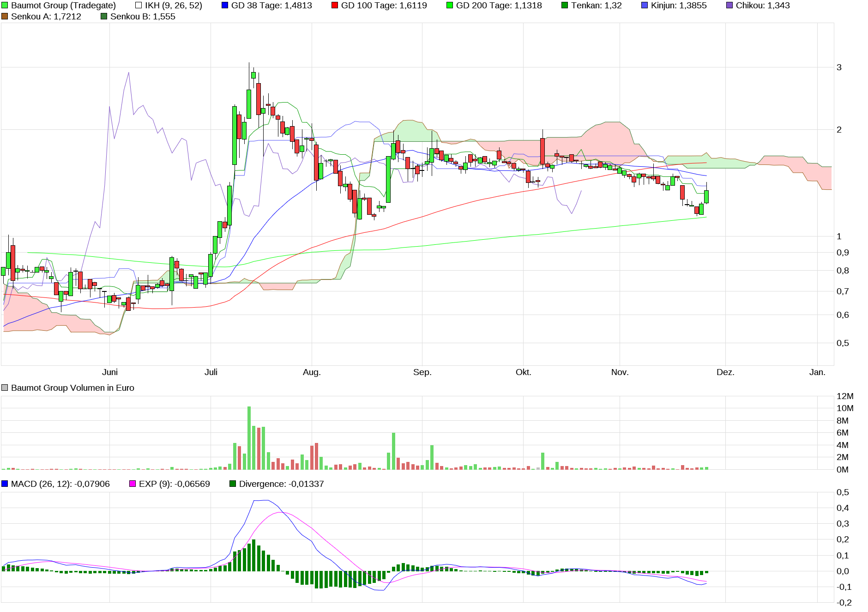The width and height of the screenshot is (868, 612).
Task: Click the 'Nov.' month axis label
Action: (620, 372)
